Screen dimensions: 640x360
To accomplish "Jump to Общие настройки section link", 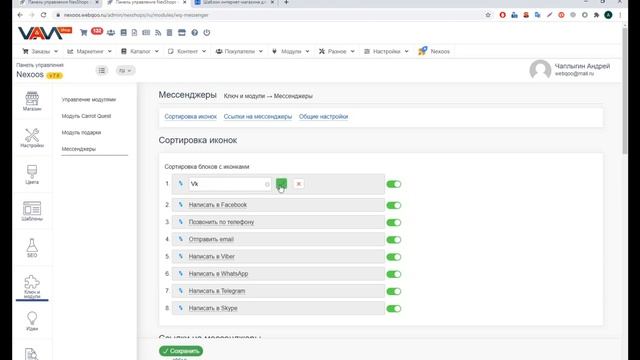I will [323, 117].
